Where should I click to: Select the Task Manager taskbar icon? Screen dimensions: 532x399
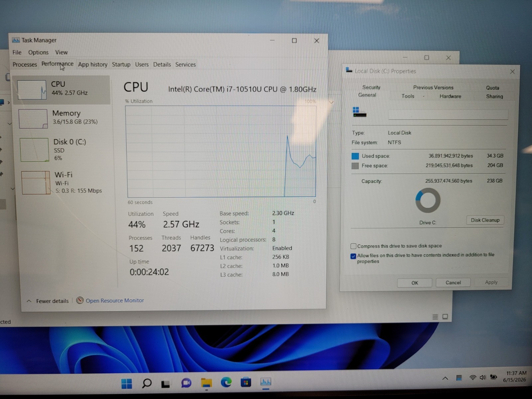[x=266, y=382]
